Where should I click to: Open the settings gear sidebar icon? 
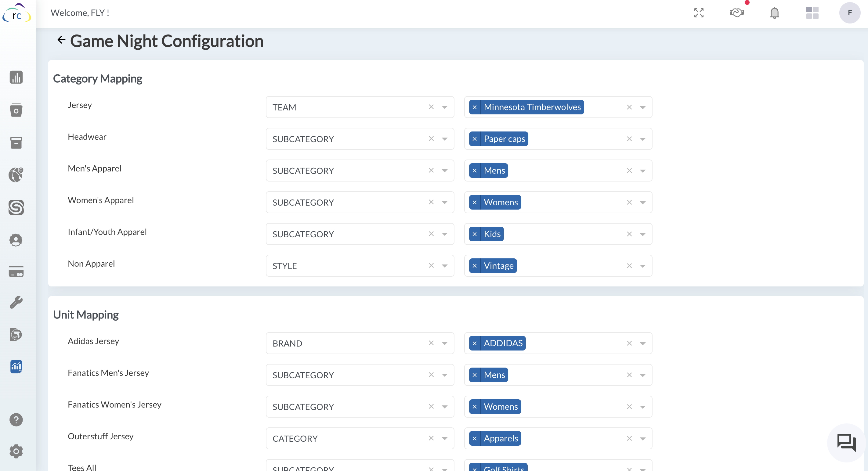pyautogui.click(x=16, y=451)
